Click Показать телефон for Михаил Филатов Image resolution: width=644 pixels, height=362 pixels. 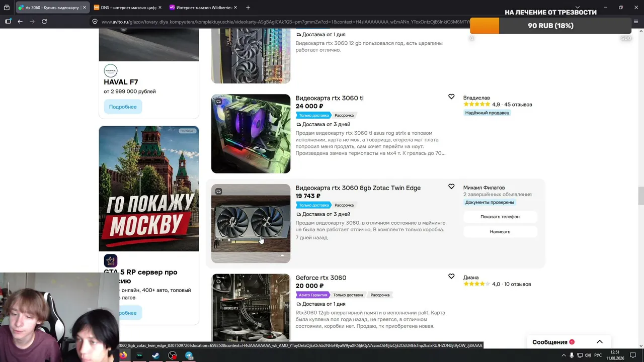[x=500, y=217]
